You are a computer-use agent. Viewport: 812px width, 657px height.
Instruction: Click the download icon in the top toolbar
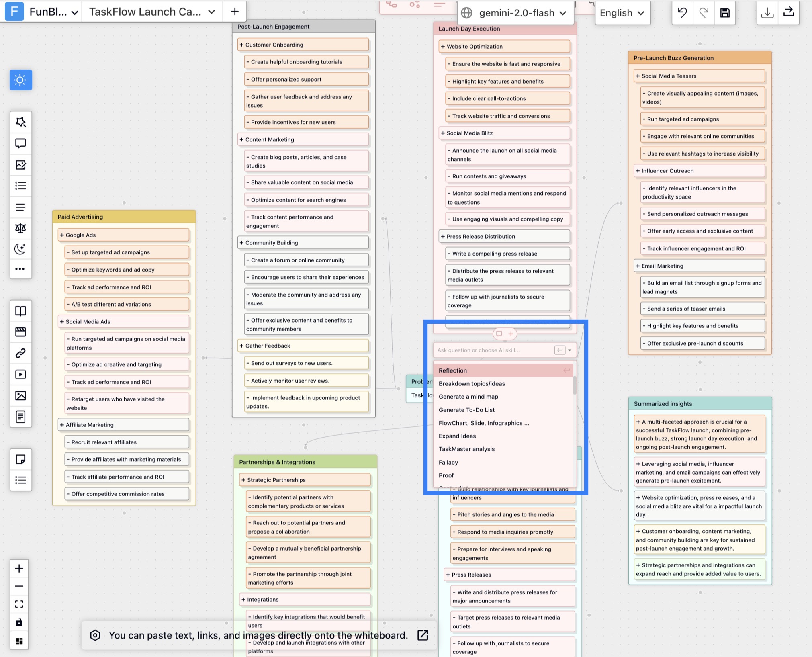pyautogui.click(x=767, y=12)
